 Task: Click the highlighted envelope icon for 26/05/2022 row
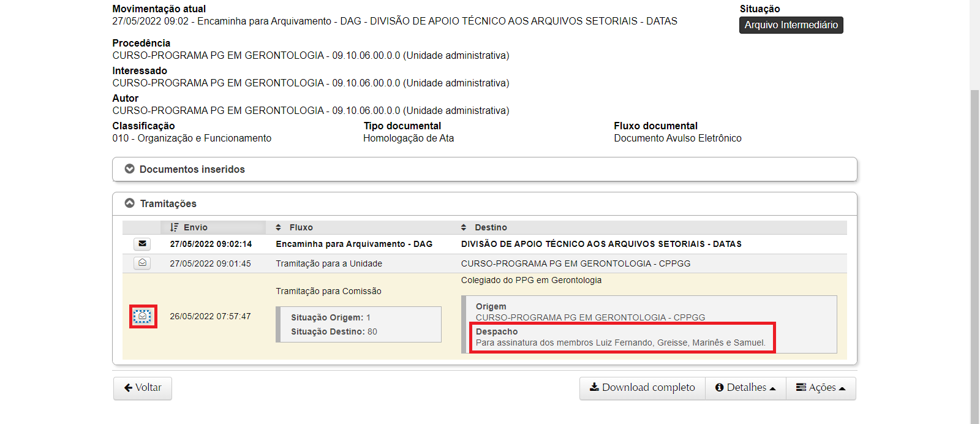coord(142,316)
